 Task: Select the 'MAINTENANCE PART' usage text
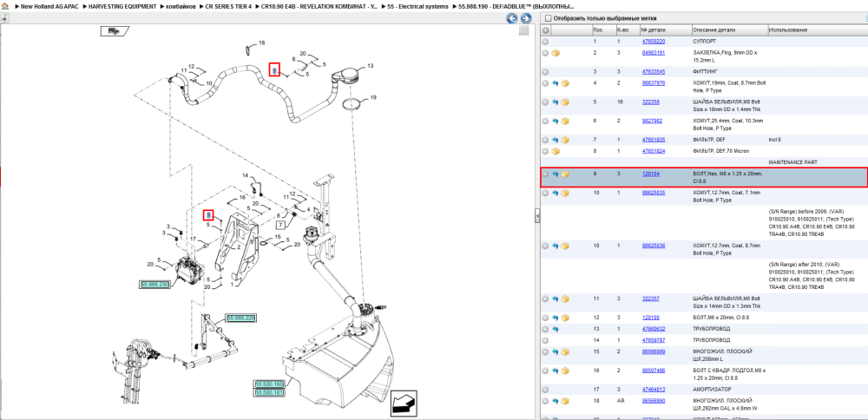[x=792, y=162]
